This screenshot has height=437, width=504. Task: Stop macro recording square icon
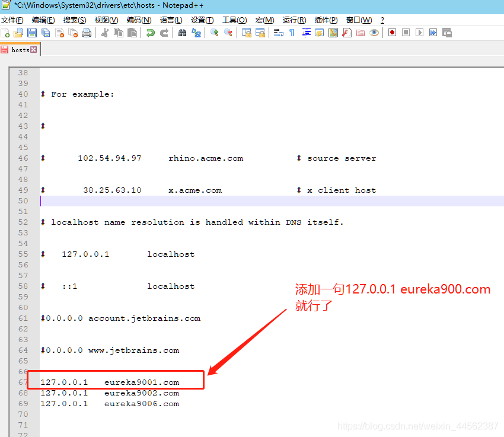406,33
